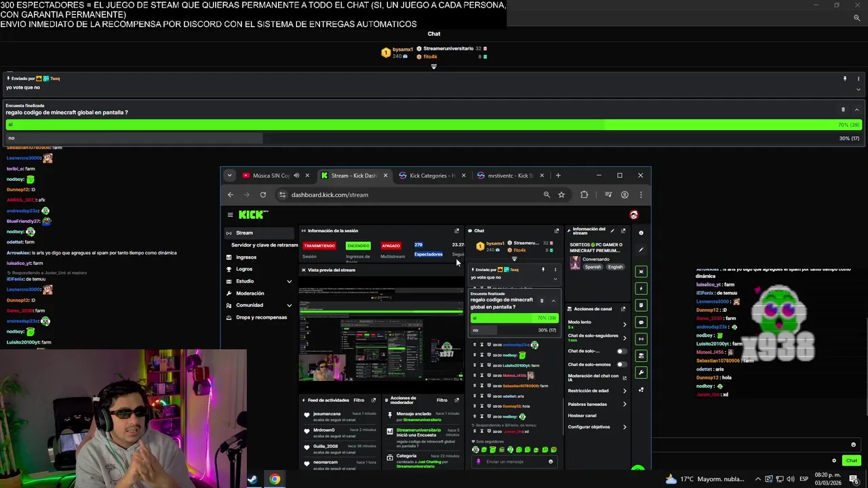The height and width of the screenshot is (488, 868).
Task: Expand the Comunidad sidebar section
Action: point(290,305)
